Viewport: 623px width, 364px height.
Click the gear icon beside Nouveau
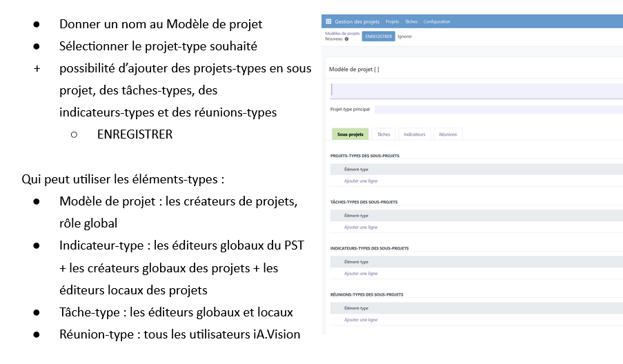point(346,39)
